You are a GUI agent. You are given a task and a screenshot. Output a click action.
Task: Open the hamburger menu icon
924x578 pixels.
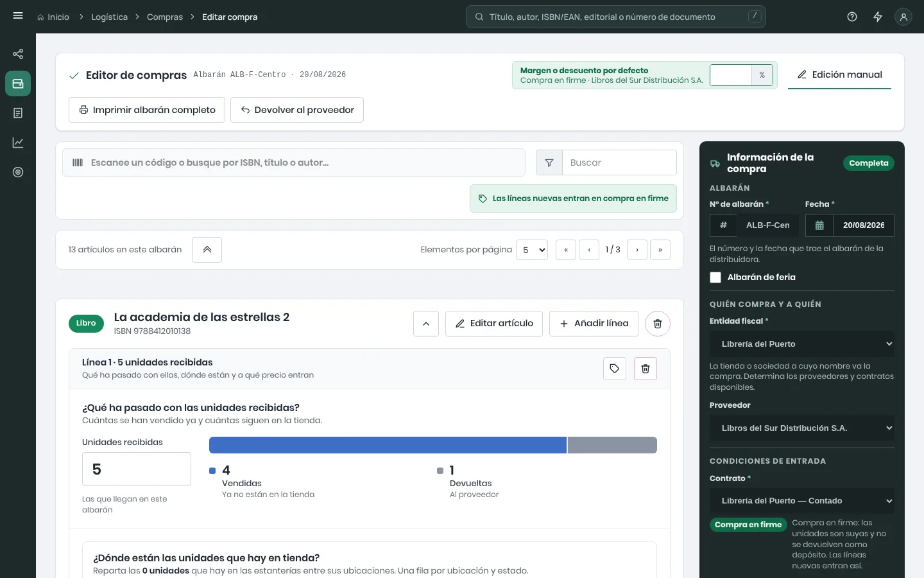(18, 16)
